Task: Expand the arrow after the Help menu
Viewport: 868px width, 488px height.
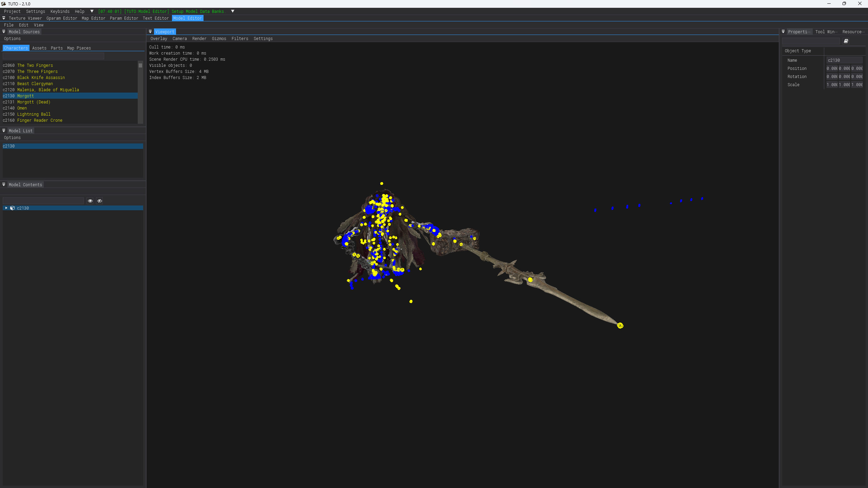Action: 92,11
